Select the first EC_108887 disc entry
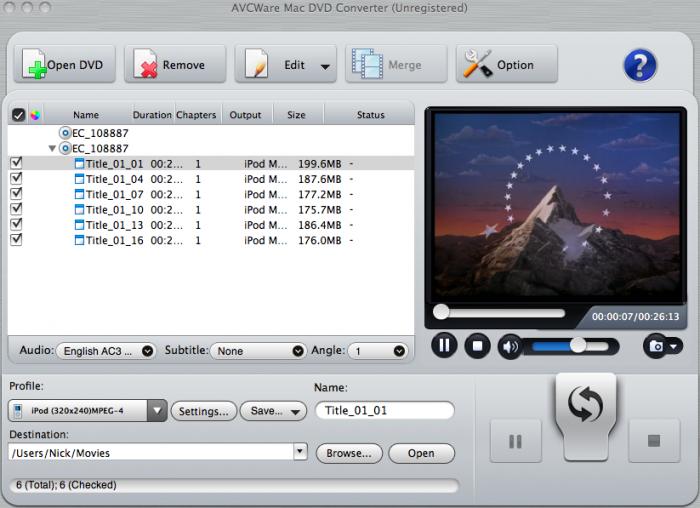This screenshot has width=700, height=508. (94, 133)
